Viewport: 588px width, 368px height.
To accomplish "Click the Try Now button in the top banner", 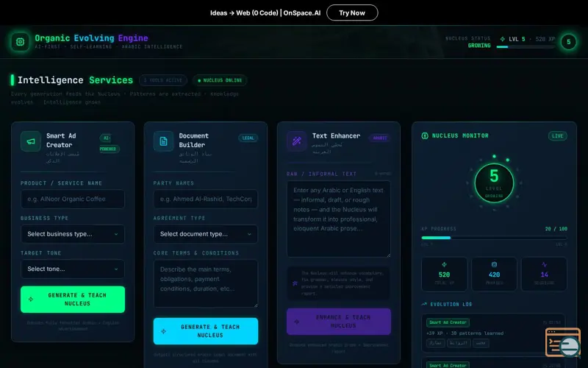I will [352, 13].
